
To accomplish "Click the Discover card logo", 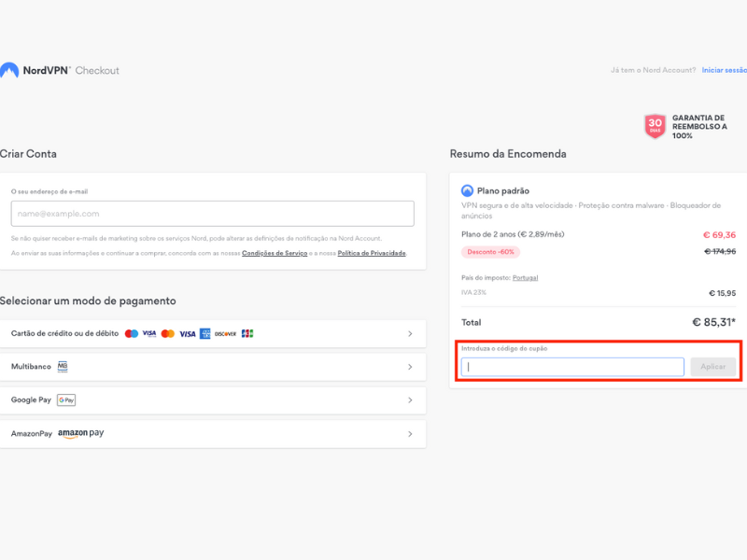I will pos(225,334).
